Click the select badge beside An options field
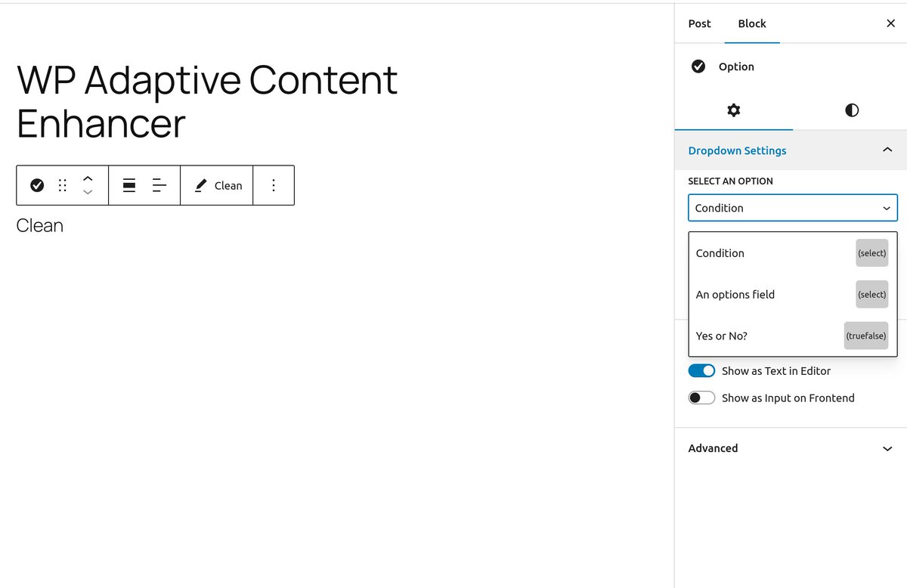This screenshot has width=907, height=588. pos(872,295)
